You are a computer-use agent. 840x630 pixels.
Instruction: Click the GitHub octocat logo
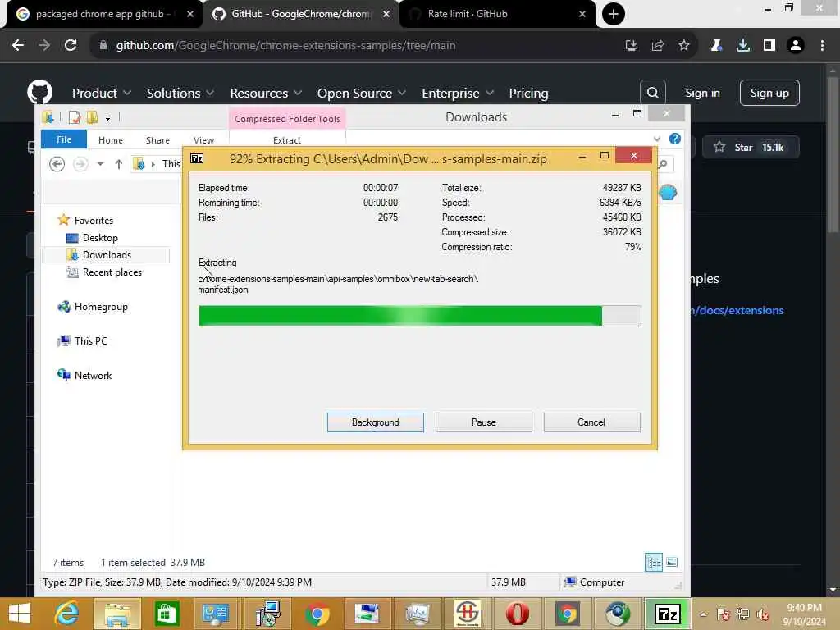click(40, 92)
